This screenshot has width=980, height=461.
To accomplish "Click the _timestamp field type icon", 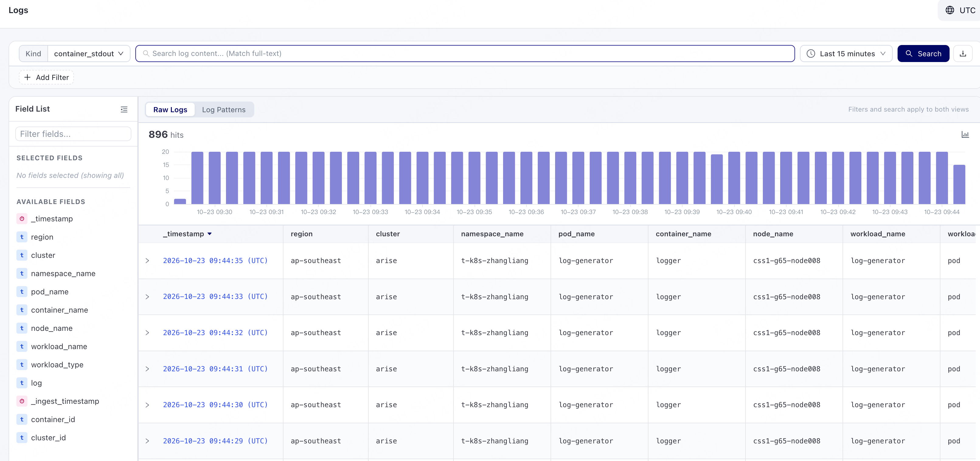I will (x=22, y=219).
